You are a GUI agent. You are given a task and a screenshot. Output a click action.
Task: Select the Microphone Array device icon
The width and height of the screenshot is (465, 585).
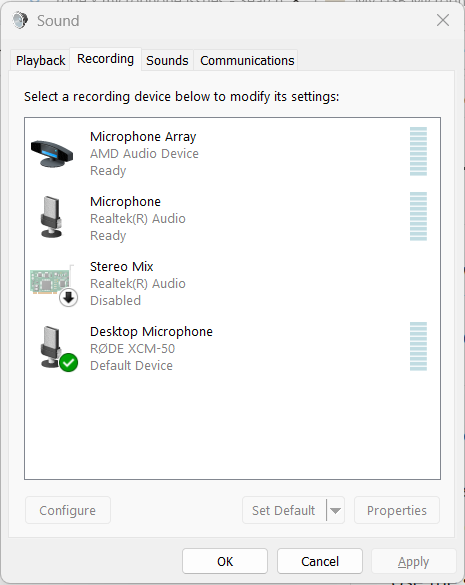click(x=52, y=153)
